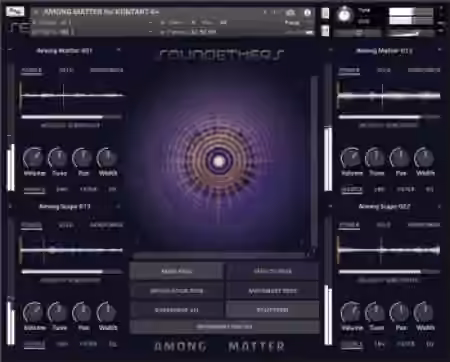Click the Pan knob of Among Scape 011
The image size is (450, 362).
(83, 312)
